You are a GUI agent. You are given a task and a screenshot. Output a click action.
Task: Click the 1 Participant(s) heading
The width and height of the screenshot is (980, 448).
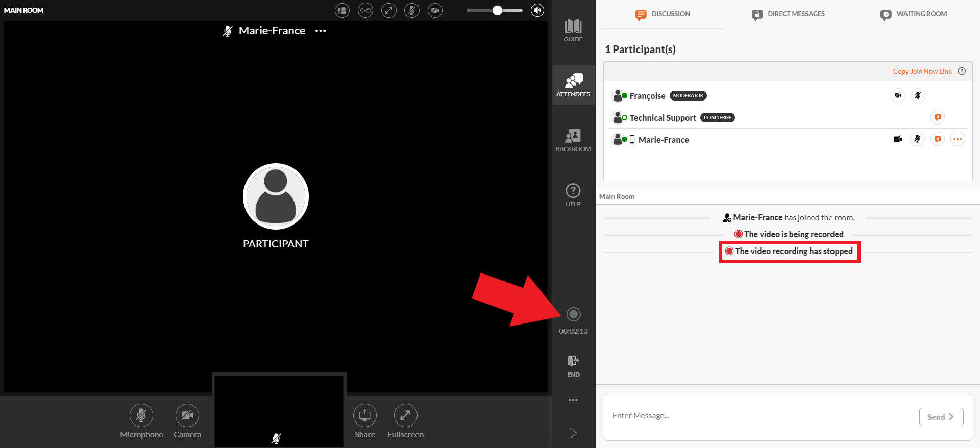[640, 49]
